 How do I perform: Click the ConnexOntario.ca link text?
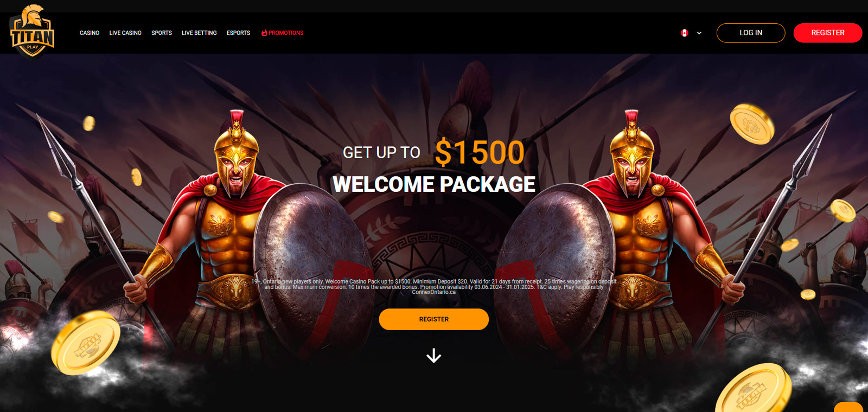433,292
